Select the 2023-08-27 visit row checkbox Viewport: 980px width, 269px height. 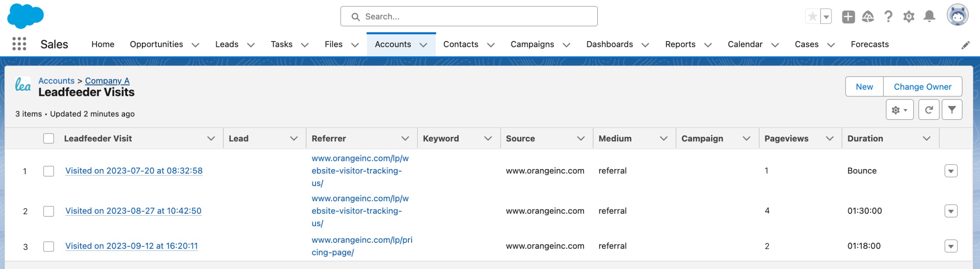49,211
